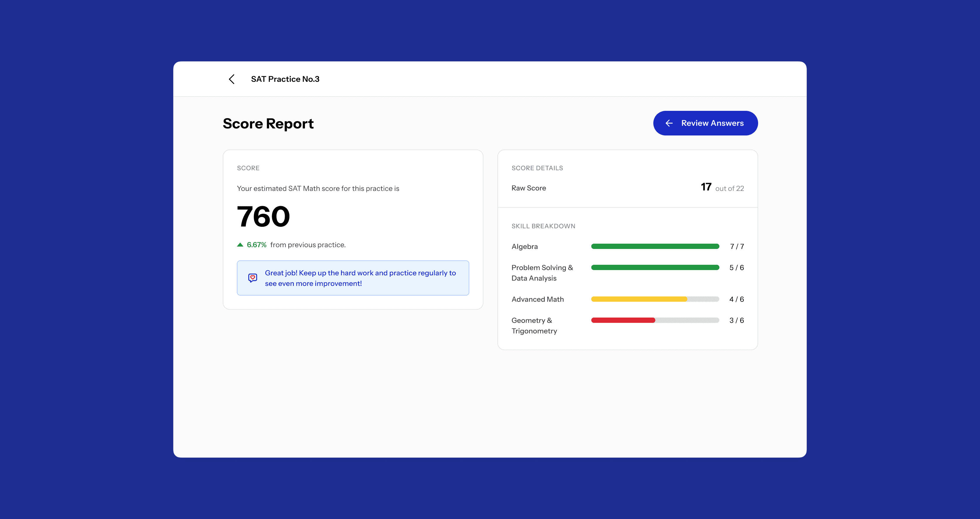Click the SKILL BREAKDOWN section header
The image size is (980, 519).
tap(543, 226)
